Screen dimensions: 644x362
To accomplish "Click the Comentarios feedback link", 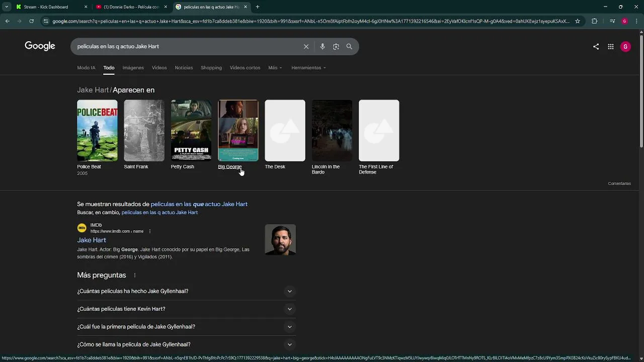I will (x=619, y=184).
